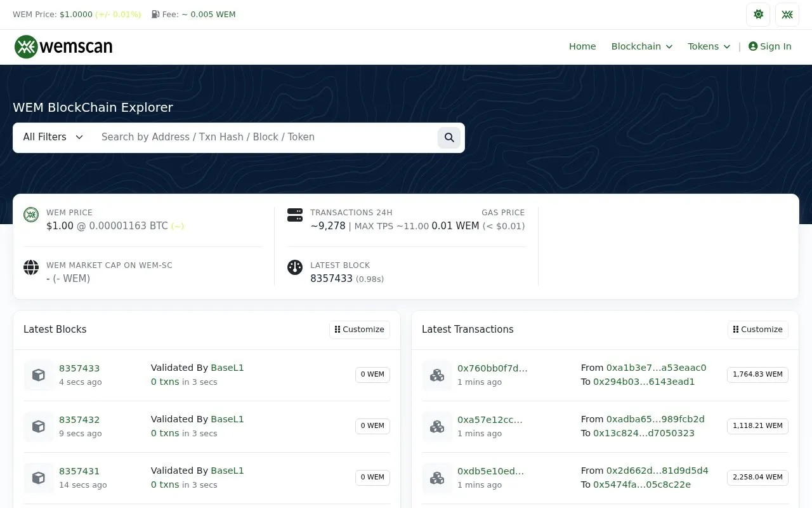
Task: Customize the Latest Blocks panel
Action: (x=360, y=330)
